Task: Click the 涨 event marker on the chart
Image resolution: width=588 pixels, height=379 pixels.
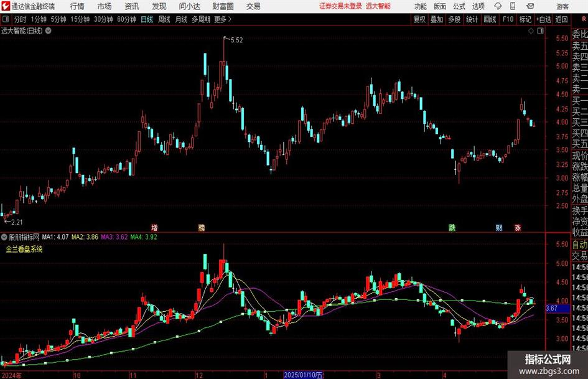Action: [x=518, y=227]
